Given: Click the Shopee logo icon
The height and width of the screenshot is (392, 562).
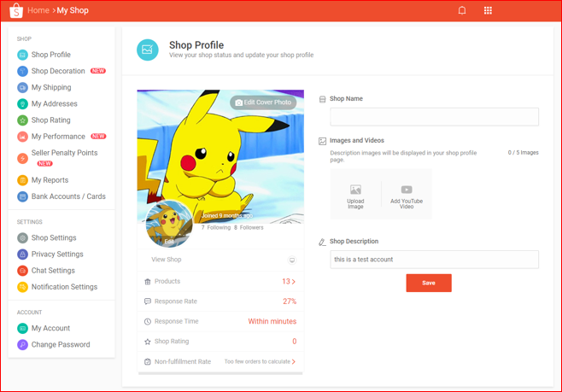Looking at the screenshot, I should coord(15,10).
